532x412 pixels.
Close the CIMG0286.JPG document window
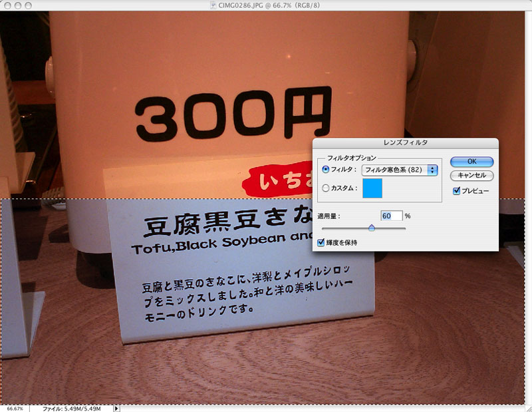pos(8,5)
